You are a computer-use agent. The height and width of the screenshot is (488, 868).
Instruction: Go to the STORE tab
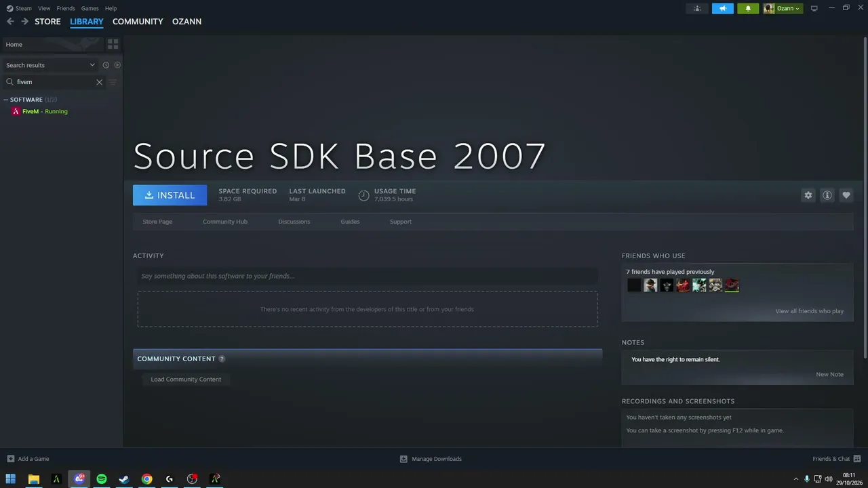(x=47, y=22)
